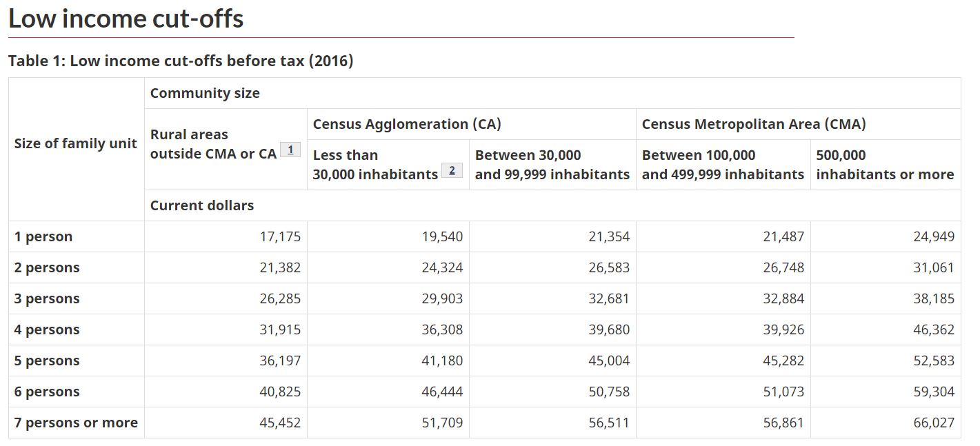Click the 66,027 cell for largest CMA
Screen dimensions: 980x446
click(934, 423)
